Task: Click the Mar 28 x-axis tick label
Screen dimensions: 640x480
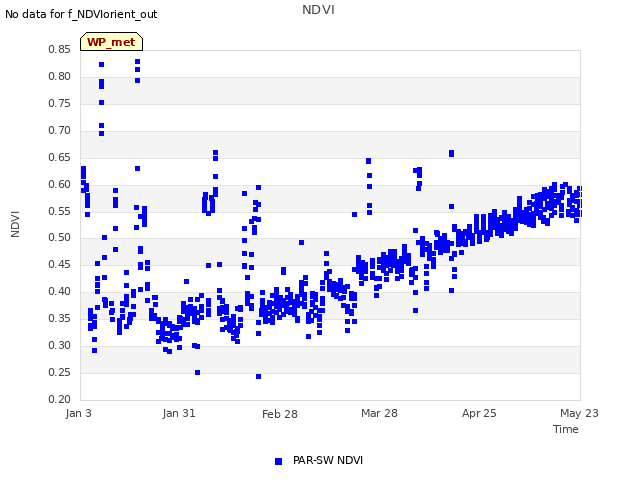Action: click(379, 413)
